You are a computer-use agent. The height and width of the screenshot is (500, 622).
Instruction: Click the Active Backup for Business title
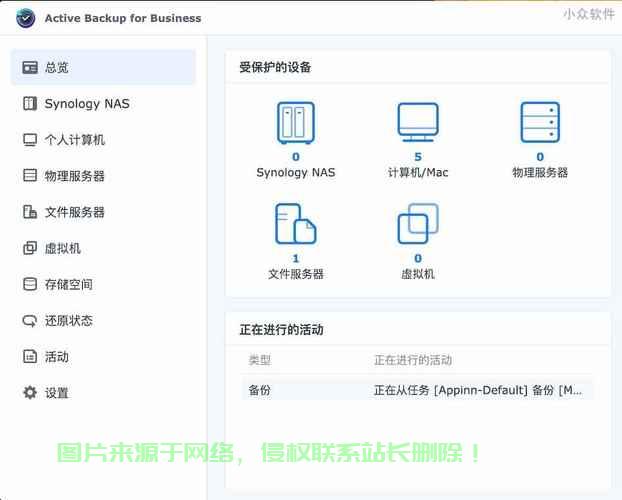(123, 18)
